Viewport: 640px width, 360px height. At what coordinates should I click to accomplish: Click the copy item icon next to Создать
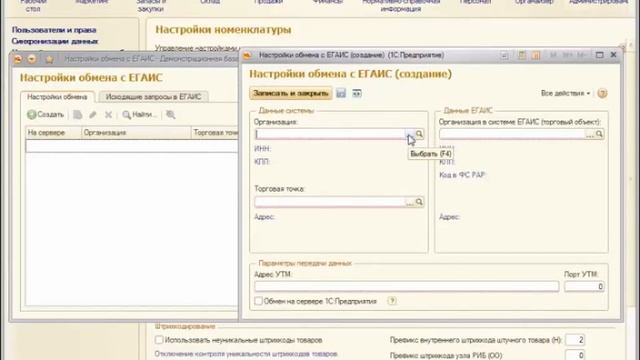coord(78,115)
